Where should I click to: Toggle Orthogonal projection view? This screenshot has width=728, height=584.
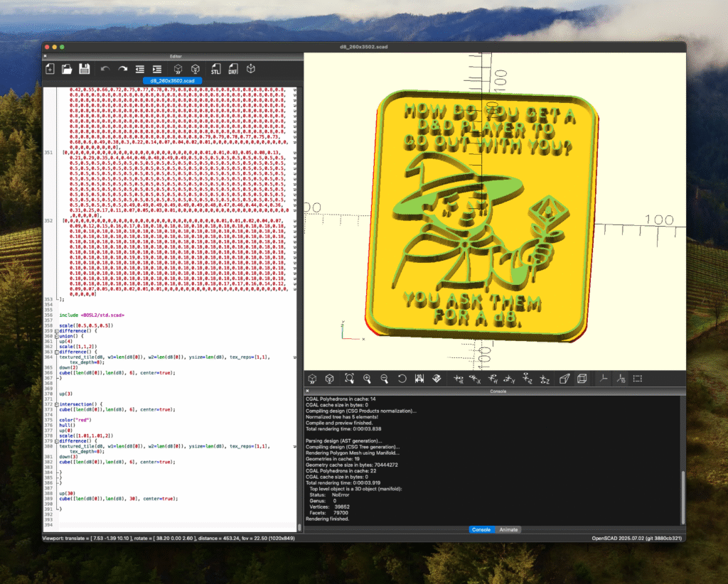click(582, 379)
